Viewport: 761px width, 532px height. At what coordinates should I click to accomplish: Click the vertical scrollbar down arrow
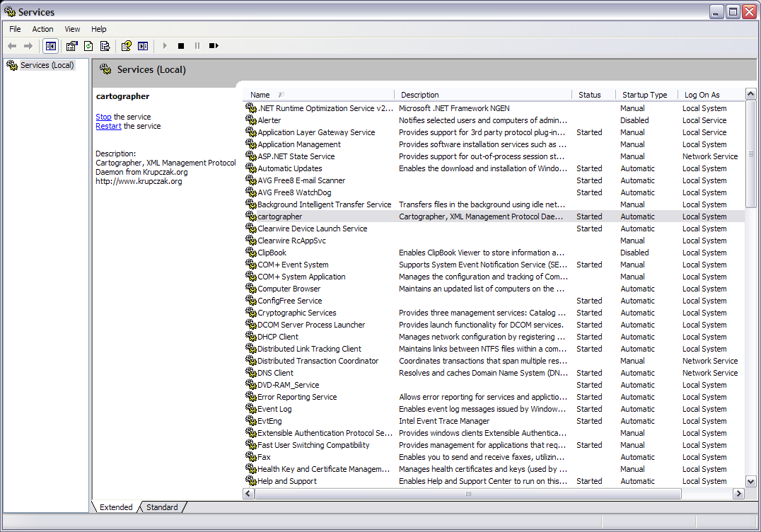tap(751, 481)
